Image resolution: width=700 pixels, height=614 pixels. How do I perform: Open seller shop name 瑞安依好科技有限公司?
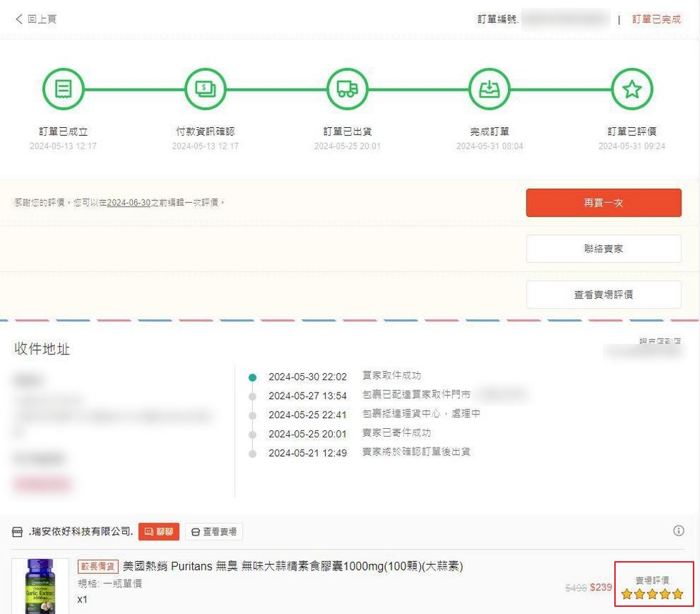click(81, 532)
